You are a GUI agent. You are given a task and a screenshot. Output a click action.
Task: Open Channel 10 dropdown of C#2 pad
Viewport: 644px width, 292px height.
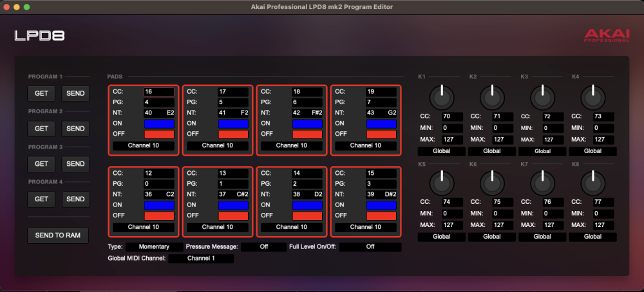pos(218,227)
